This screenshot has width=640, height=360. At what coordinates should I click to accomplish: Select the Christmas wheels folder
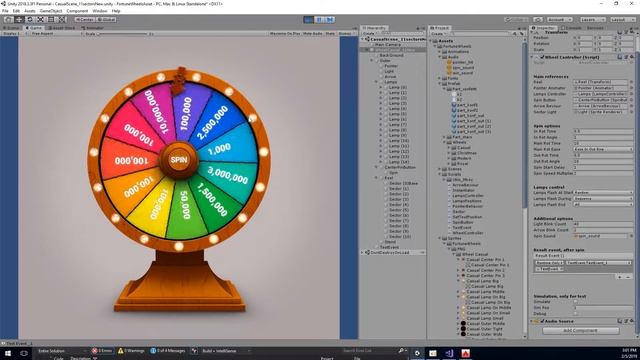click(x=467, y=153)
